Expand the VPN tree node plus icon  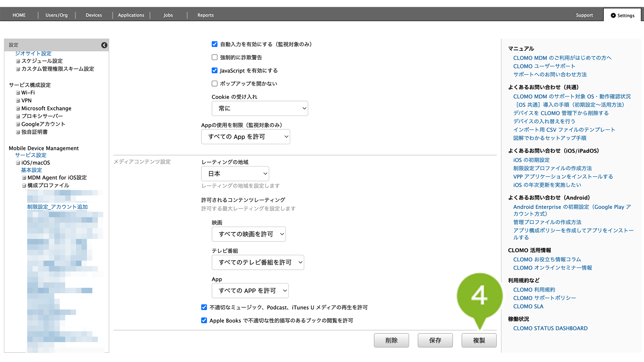pyautogui.click(x=18, y=101)
